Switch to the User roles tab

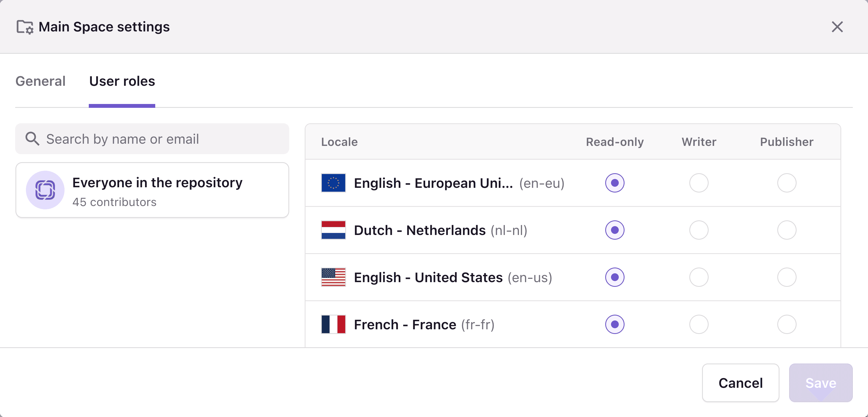[122, 81]
